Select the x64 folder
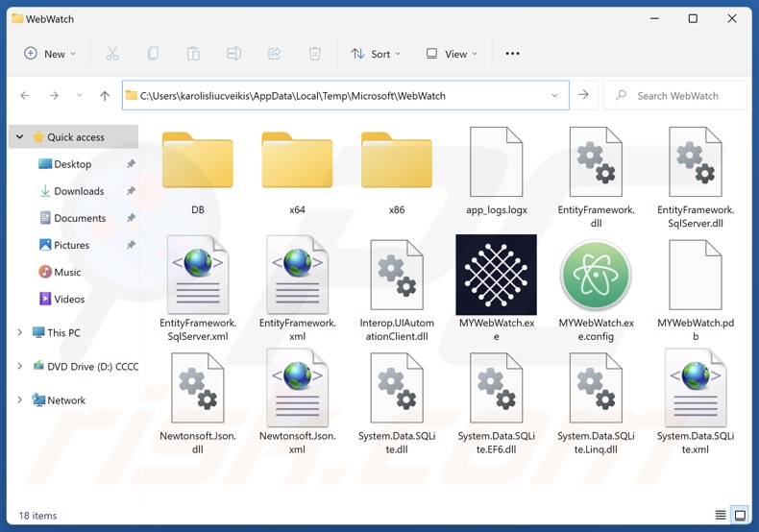 (297, 172)
